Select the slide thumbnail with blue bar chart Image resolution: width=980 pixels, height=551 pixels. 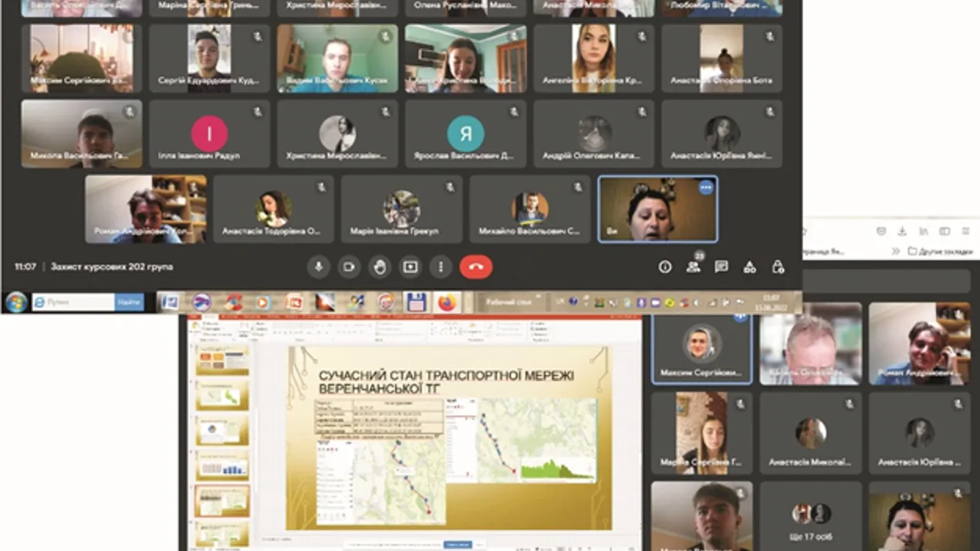point(222,465)
